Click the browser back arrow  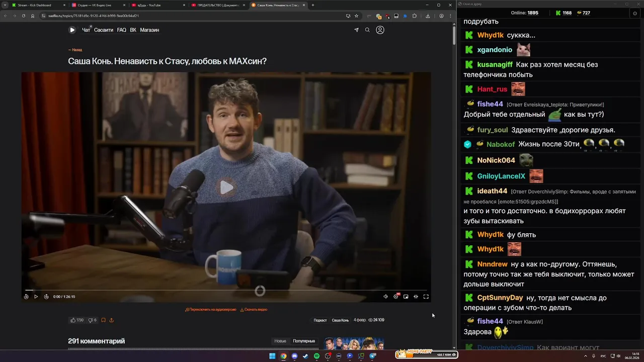click(x=6, y=16)
